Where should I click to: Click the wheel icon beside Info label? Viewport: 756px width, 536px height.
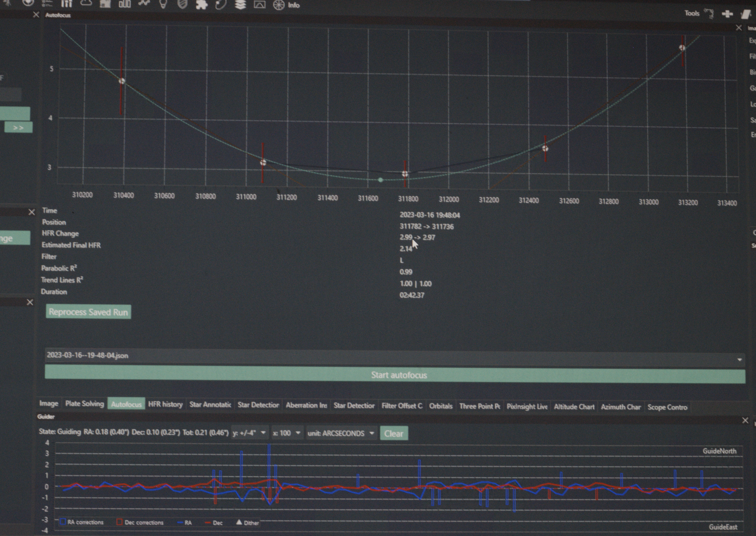pyautogui.click(x=279, y=5)
